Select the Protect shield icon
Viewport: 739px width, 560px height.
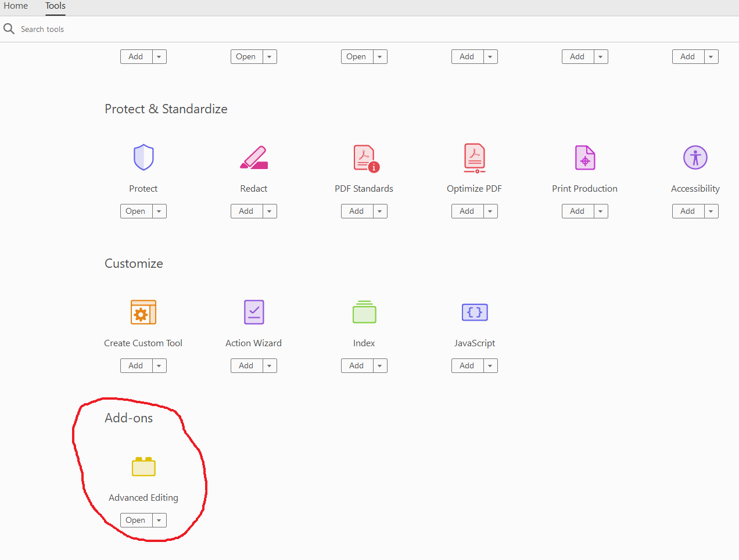tap(144, 157)
